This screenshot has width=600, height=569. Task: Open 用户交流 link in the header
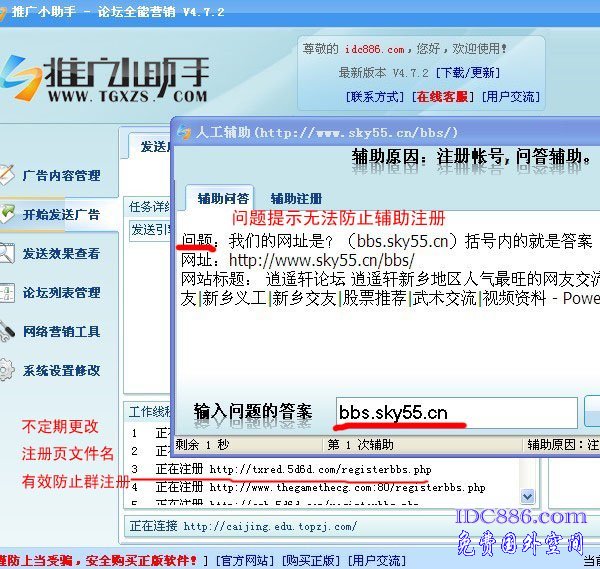(511, 97)
